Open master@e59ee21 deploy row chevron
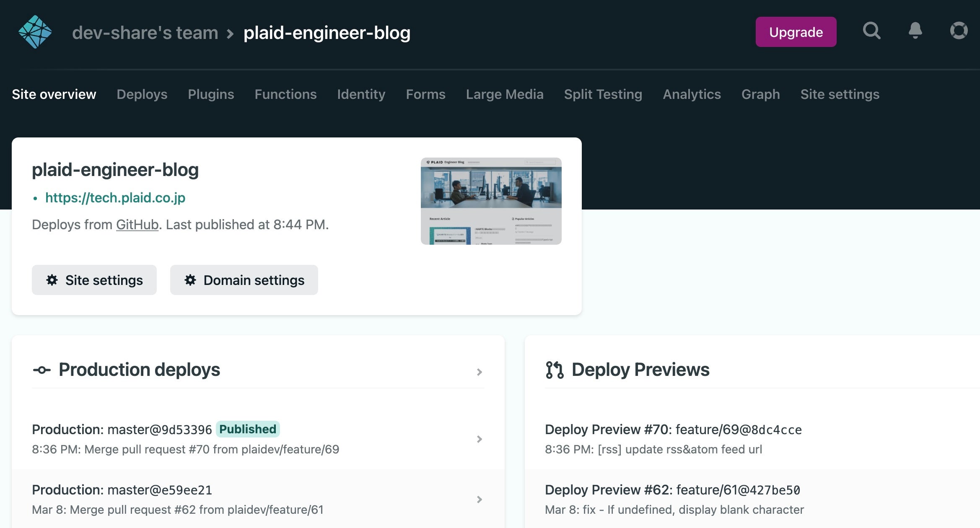 [x=480, y=499]
